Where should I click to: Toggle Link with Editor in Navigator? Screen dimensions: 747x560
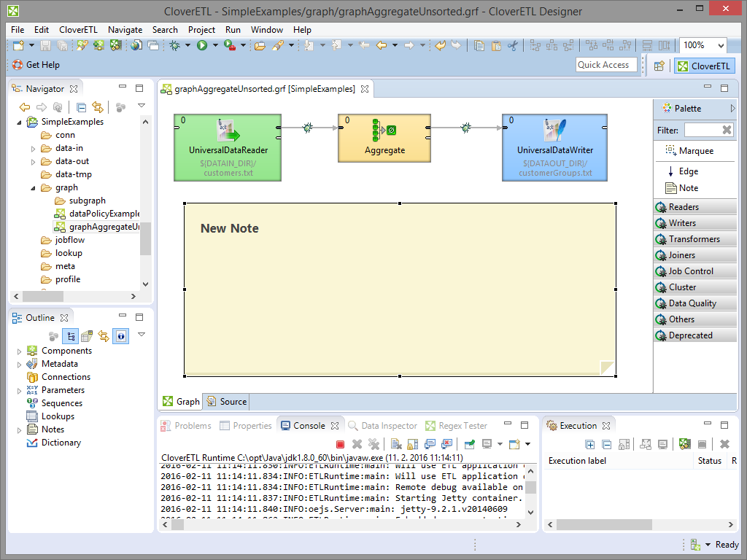pos(97,107)
